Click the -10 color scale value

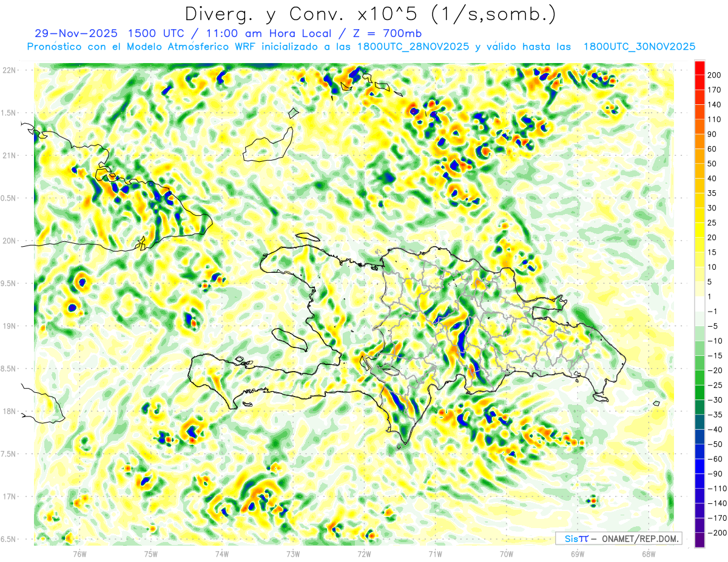pyautogui.click(x=715, y=341)
